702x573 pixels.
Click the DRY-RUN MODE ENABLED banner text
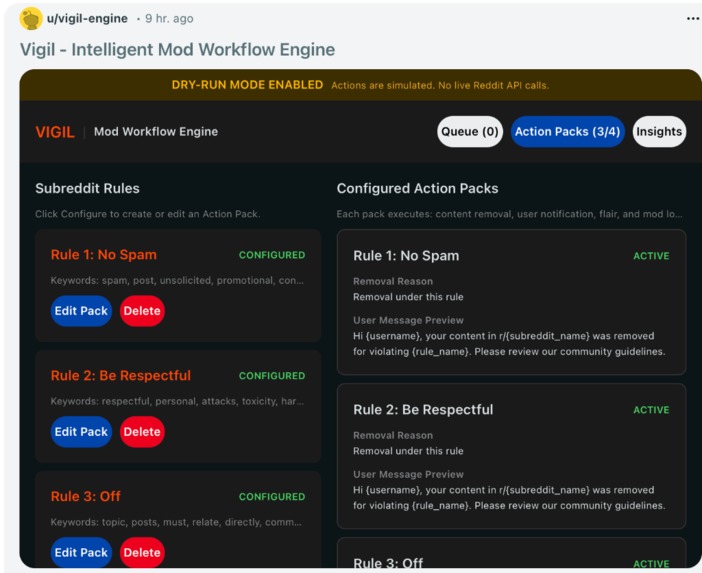pyautogui.click(x=247, y=85)
